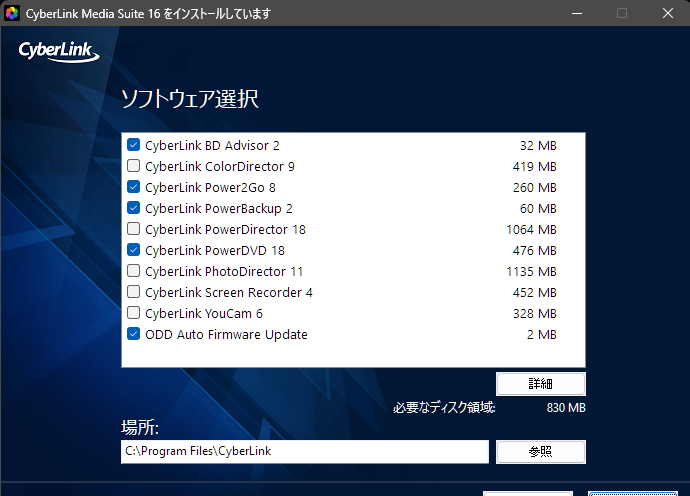
Task: Click the 場所 location label
Action: pos(139,427)
